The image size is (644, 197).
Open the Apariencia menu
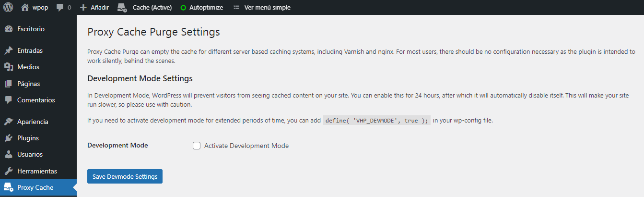click(x=33, y=122)
